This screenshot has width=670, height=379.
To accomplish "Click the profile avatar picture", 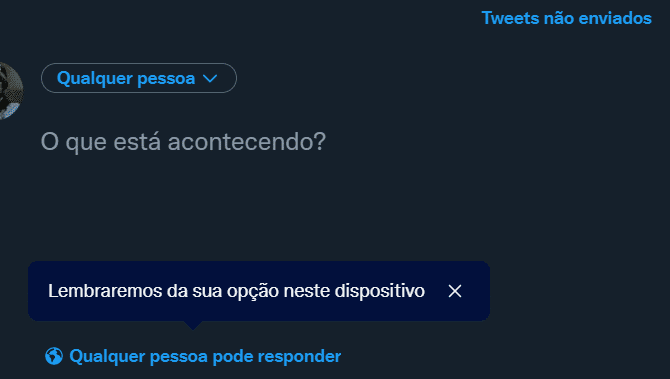I will [x=11, y=91].
